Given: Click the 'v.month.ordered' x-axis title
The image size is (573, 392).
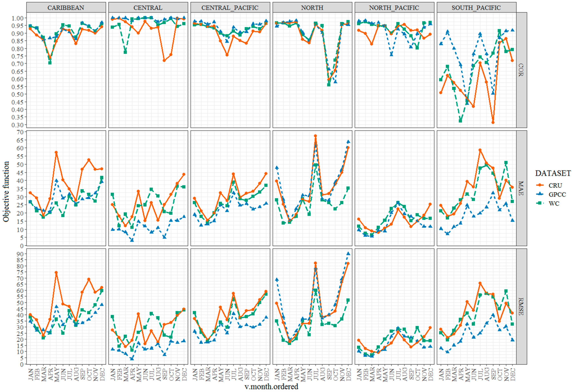Looking at the screenshot, I should click(x=271, y=386).
